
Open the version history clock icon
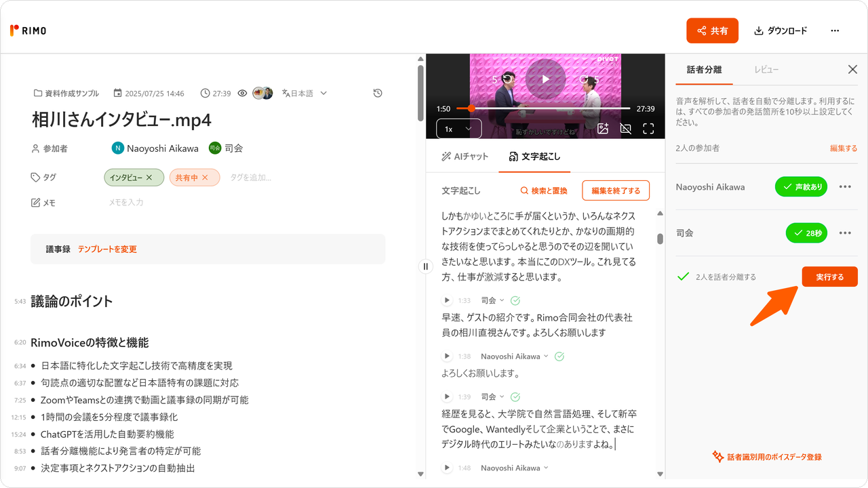click(378, 94)
